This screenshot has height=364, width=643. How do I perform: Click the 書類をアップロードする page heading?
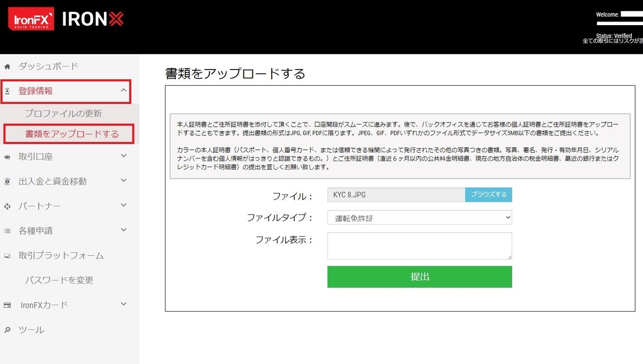[235, 73]
